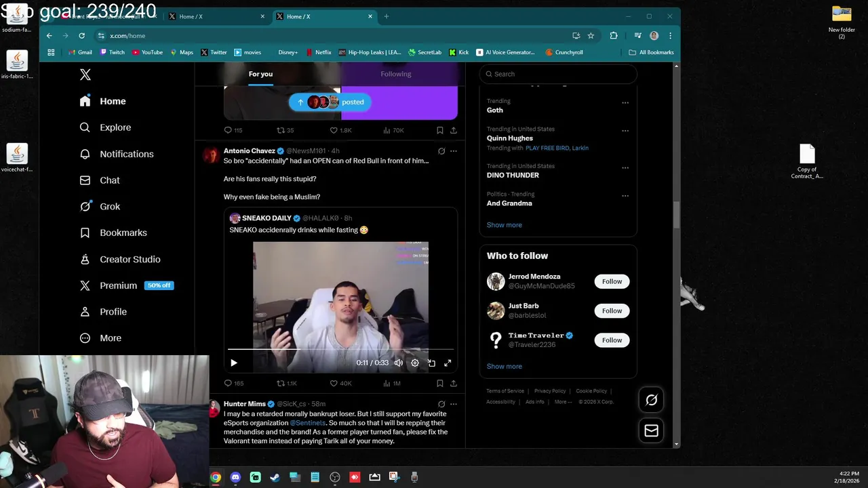Viewport: 868px width, 488px height.
Task: Open Chat in the sidebar
Action: (100, 180)
